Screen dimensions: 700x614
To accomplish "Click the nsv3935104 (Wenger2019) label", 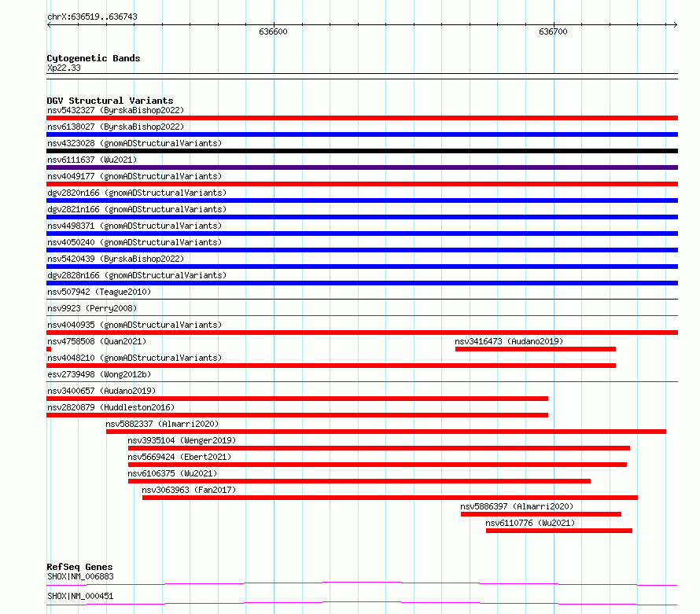I will pyautogui.click(x=182, y=440).
